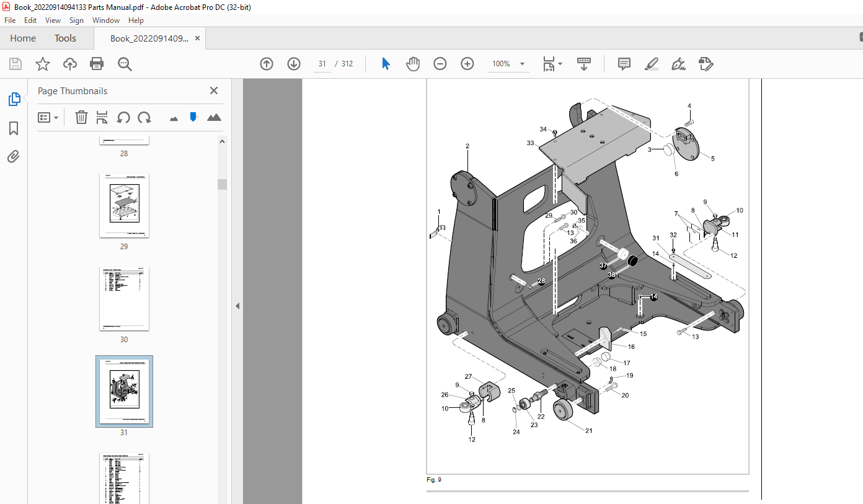Image resolution: width=863 pixels, height=504 pixels.
Task: Delete selected page with trash icon
Action: point(81,117)
